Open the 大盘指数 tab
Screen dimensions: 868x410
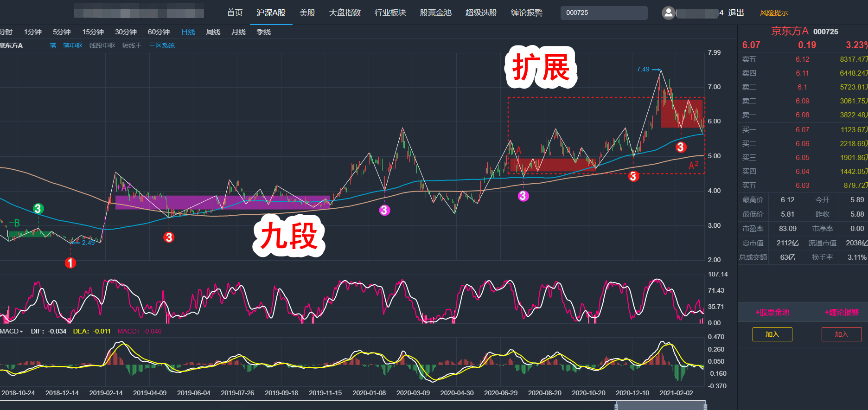pos(345,13)
